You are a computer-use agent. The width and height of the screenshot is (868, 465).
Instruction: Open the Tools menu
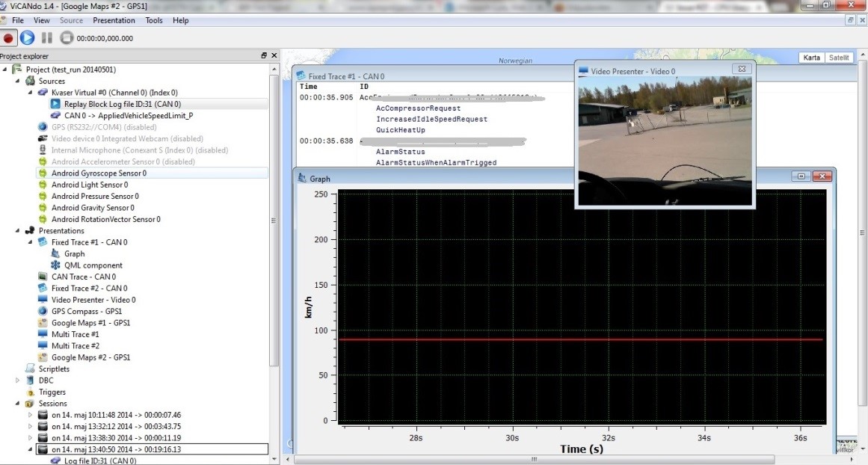coord(154,20)
